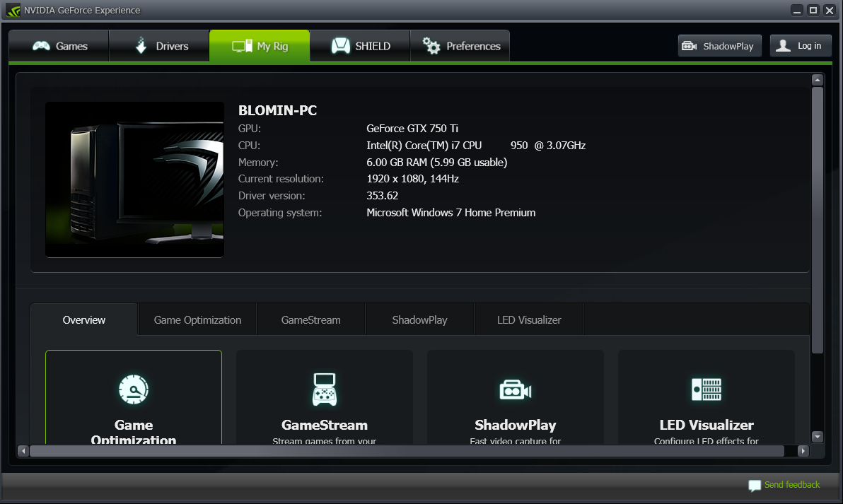
Task: Click the BLOMIN-PC computer name
Action: click(277, 110)
